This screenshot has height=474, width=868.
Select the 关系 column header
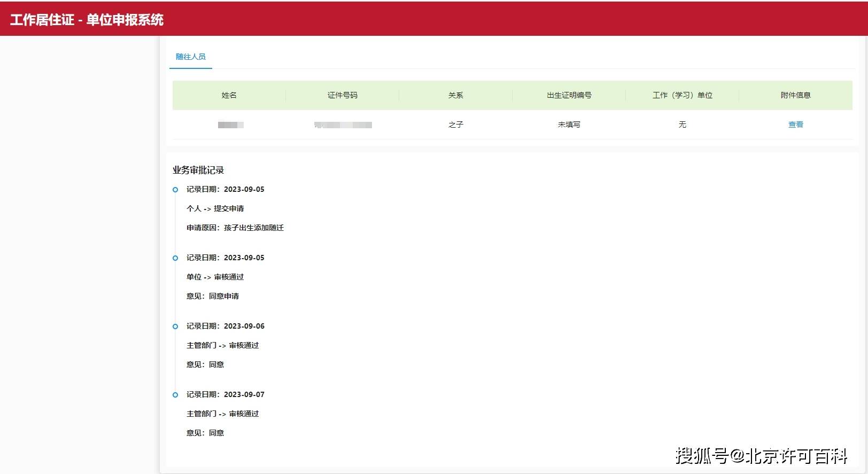click(455, 95)
